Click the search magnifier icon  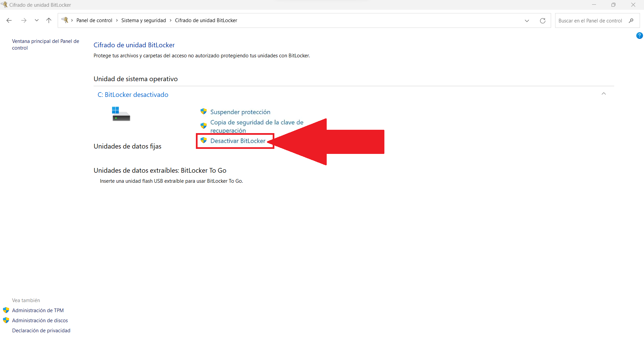tap(631, 21)
